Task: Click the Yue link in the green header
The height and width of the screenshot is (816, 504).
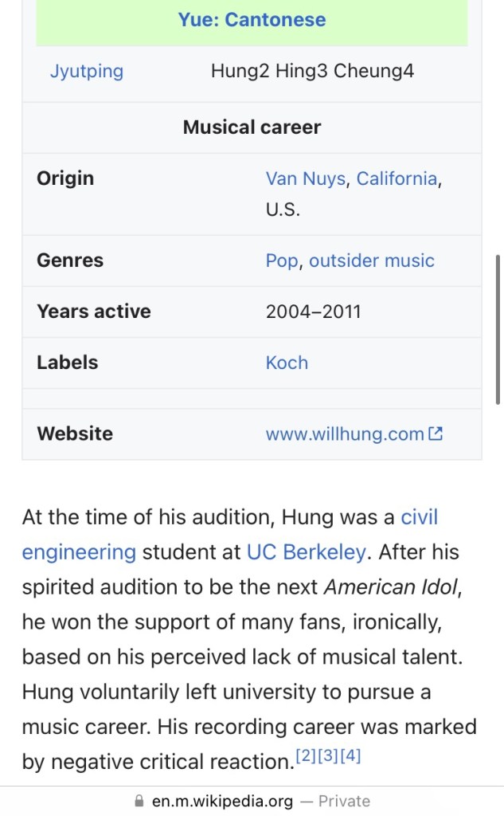Action: pos(195,20)
